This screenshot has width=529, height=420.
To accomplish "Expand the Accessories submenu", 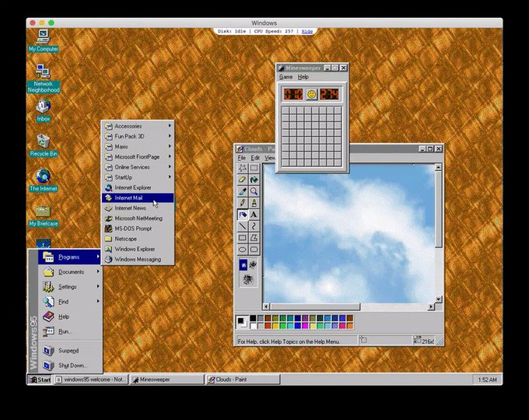I will point(138,126).
